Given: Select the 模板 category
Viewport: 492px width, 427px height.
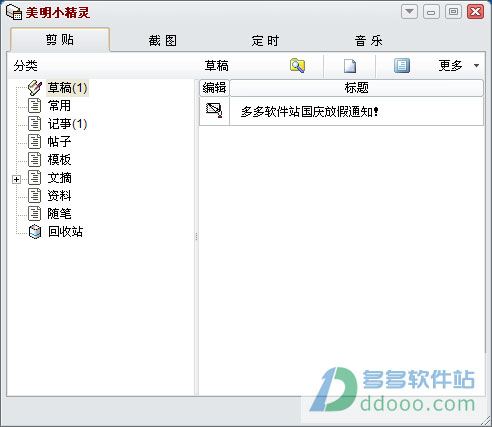Looking at the screenshot, I should click(59, 160).
